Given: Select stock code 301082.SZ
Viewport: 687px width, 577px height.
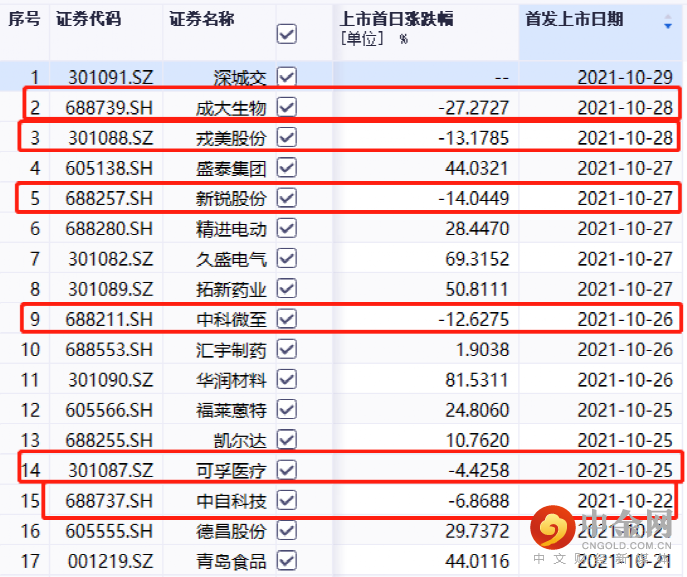Looking at the screenshot, I should coord(110,259).
